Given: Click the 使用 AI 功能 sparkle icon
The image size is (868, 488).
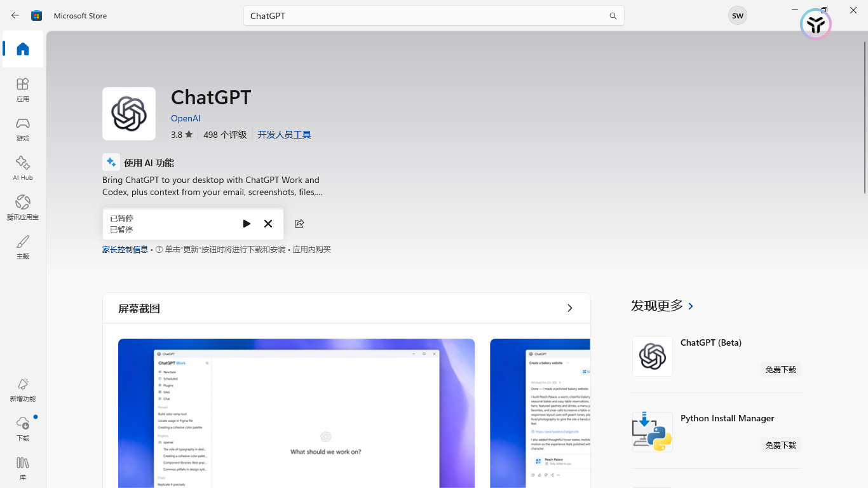Looking at the screenshot, I should 111,162.
